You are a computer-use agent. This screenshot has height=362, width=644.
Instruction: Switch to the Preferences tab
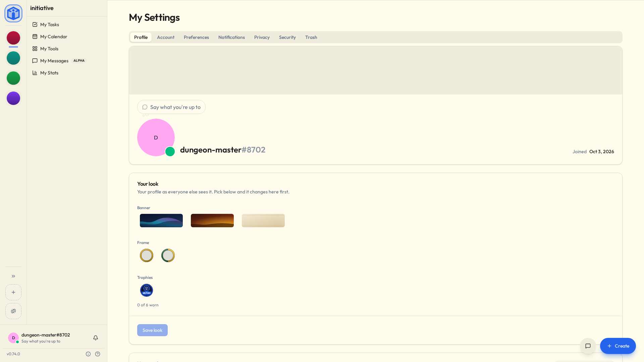point(196,37)
